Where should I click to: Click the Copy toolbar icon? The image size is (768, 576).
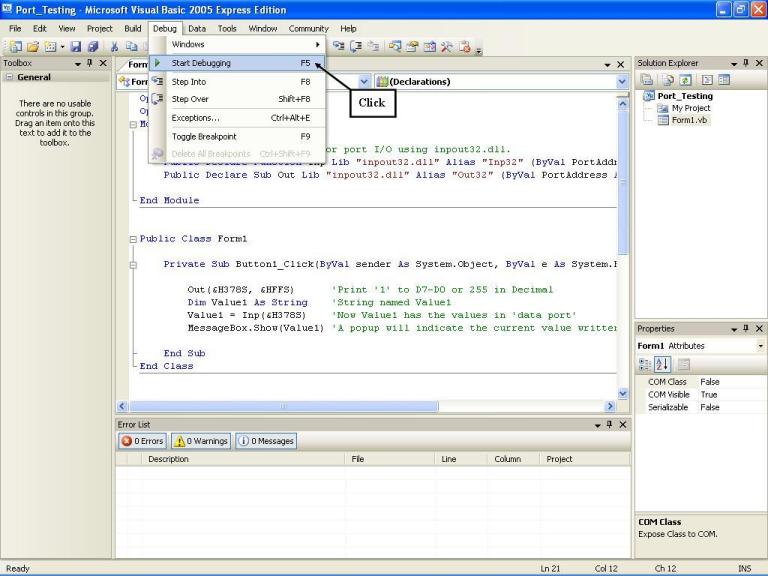pyautogui.click(x=131, y=47)
